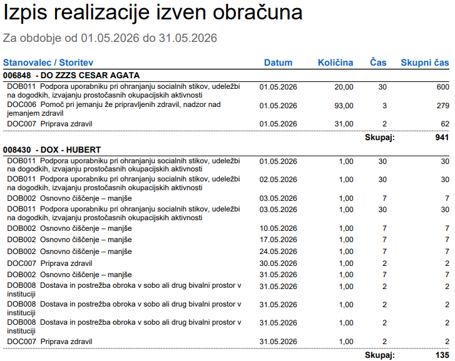Select the Količina column header

[335, 62]
